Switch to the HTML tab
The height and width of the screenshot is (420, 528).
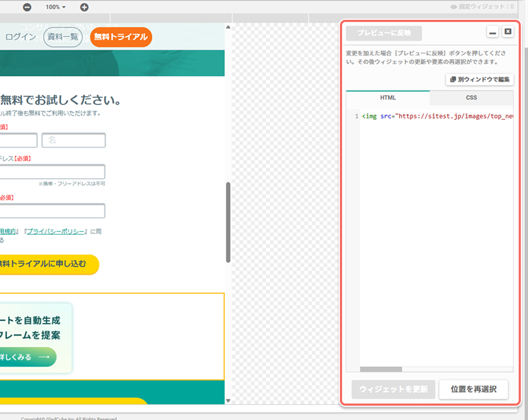[x=388, y=98]
